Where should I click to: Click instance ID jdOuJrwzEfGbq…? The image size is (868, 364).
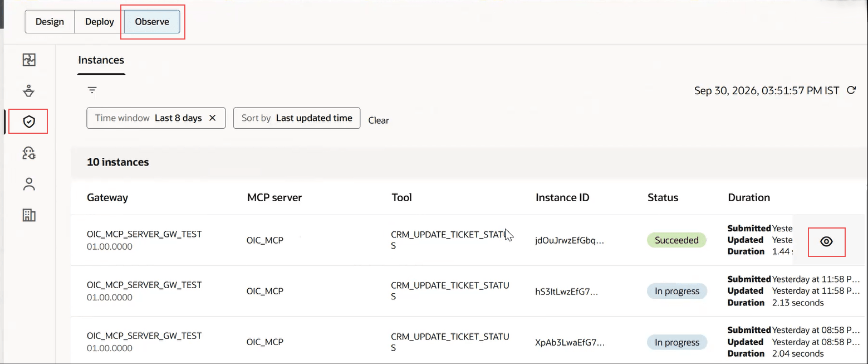tap(570, 240)
